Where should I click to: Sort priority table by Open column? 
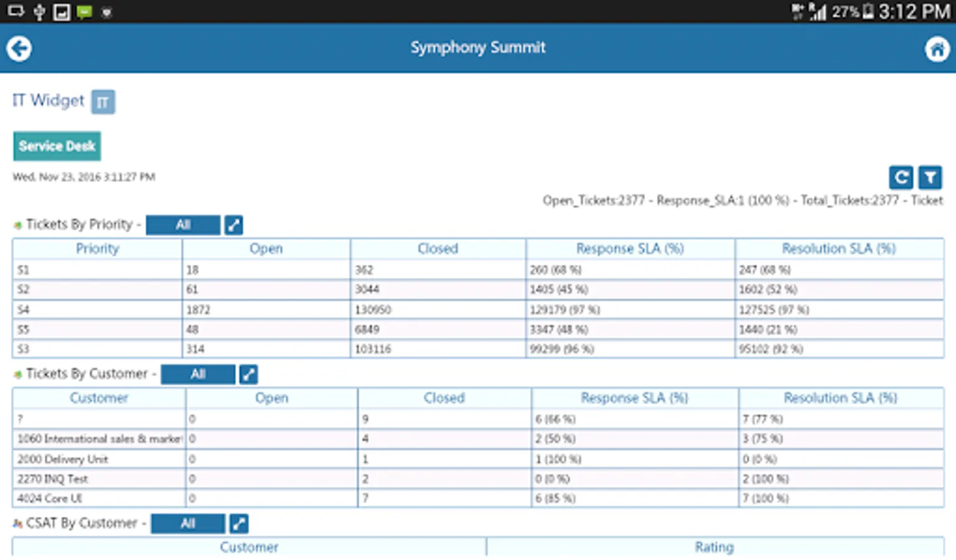point(266,249)
